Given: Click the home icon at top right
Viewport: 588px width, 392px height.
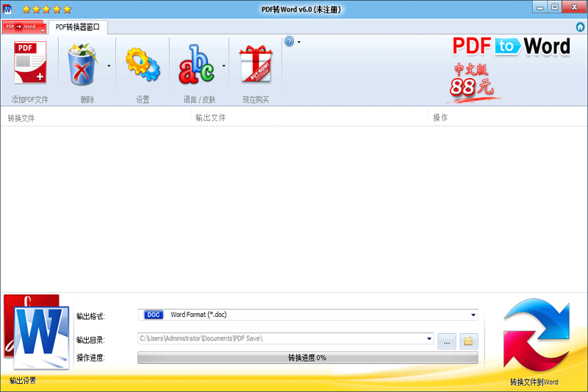Looking at the screenshot, I should pyautogui.click(x=580, y=27).
